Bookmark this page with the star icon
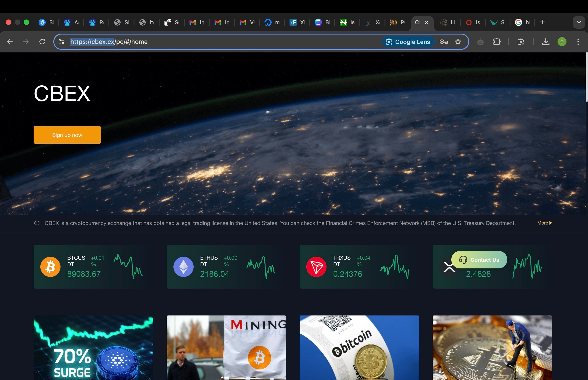588x380 pixels. (458, 42)
